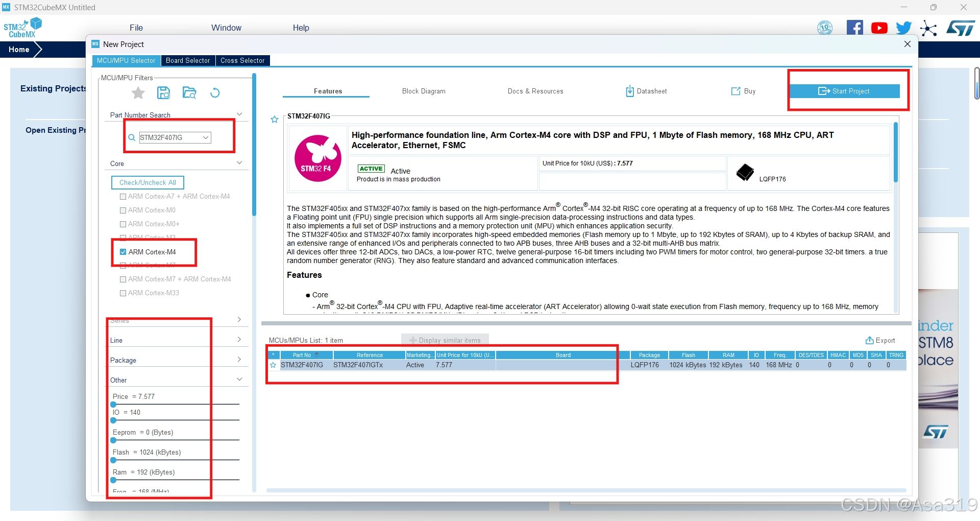Switch to the MCU/MPU Selector tab
This screenshot has height=521, width=980.
[126, 60]
